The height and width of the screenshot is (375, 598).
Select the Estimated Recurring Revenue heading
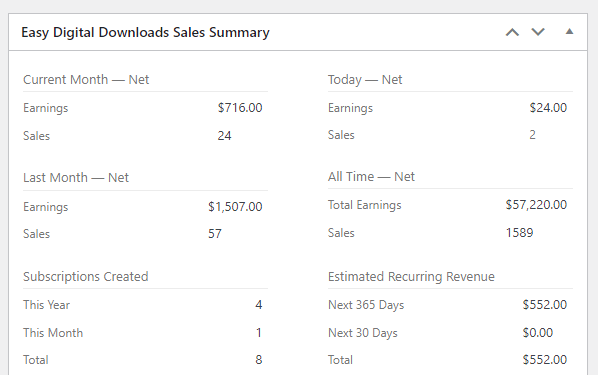[411, 276]
